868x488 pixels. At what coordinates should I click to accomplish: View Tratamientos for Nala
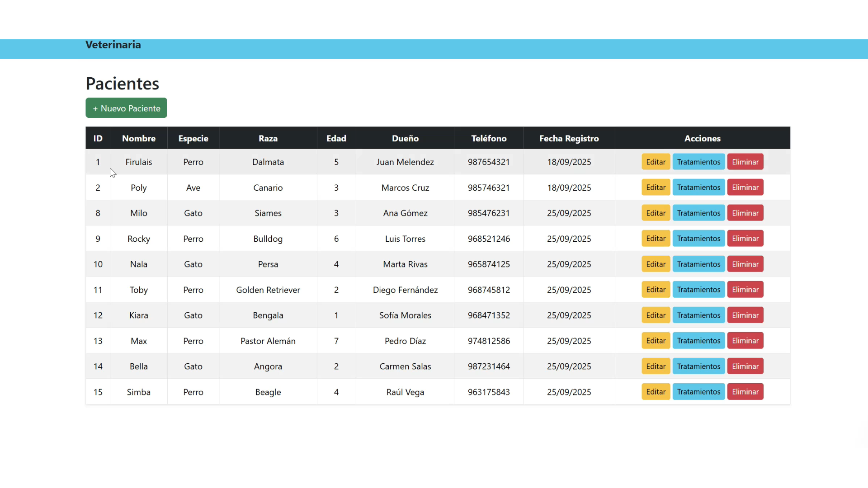[x=698, y=264]
